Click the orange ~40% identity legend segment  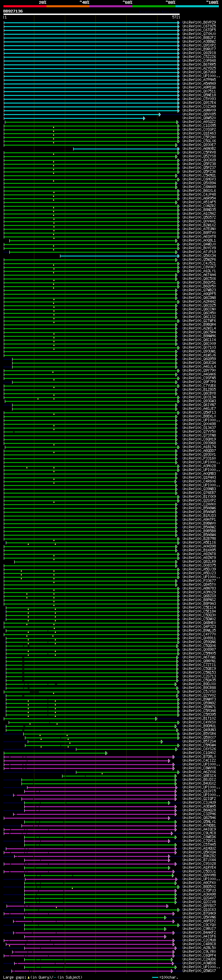68,6
